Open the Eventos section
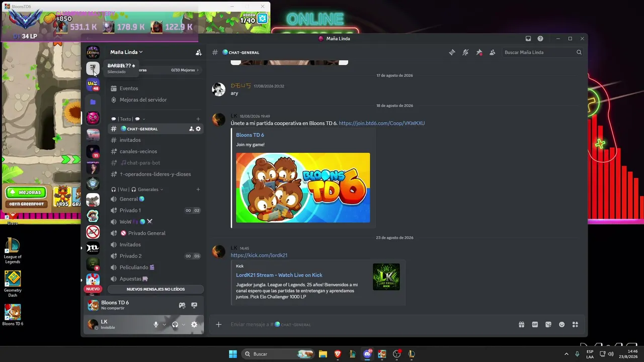The height and width of the screenshot is (362, 644). (156, 88)
